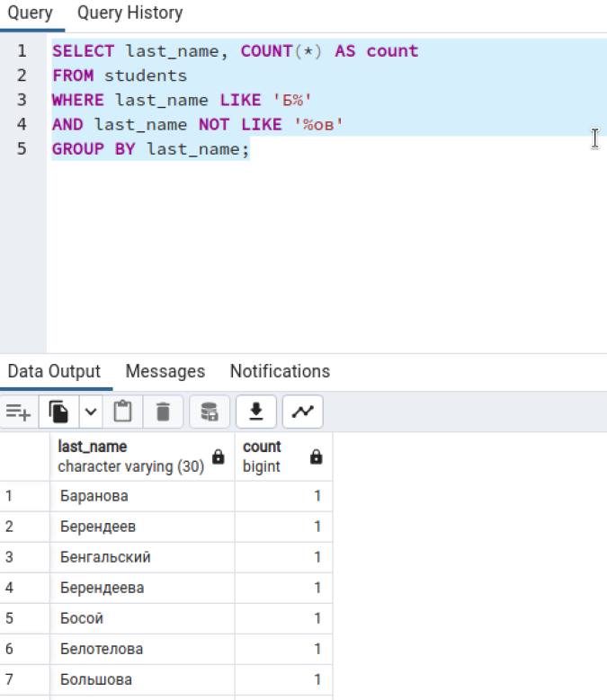Click the Delete trash icon
The width and height of the screenshot is (607, 700).
pyautogui.click(x=163, y=412)
